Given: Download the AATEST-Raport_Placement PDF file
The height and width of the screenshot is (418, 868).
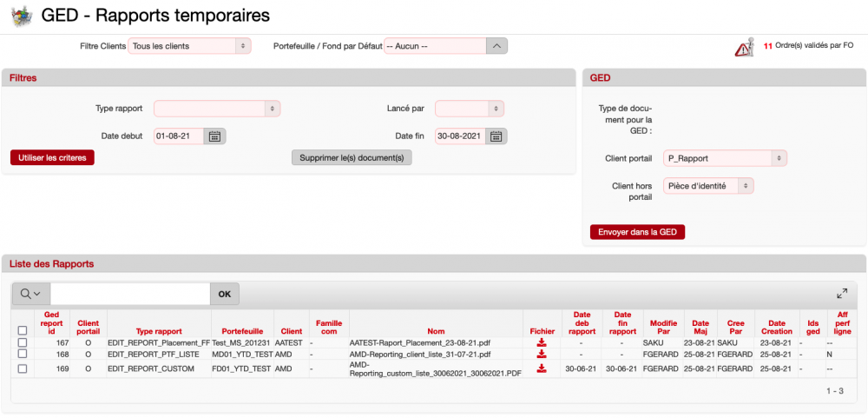Looking at the screenshot, I should [542, 342].
